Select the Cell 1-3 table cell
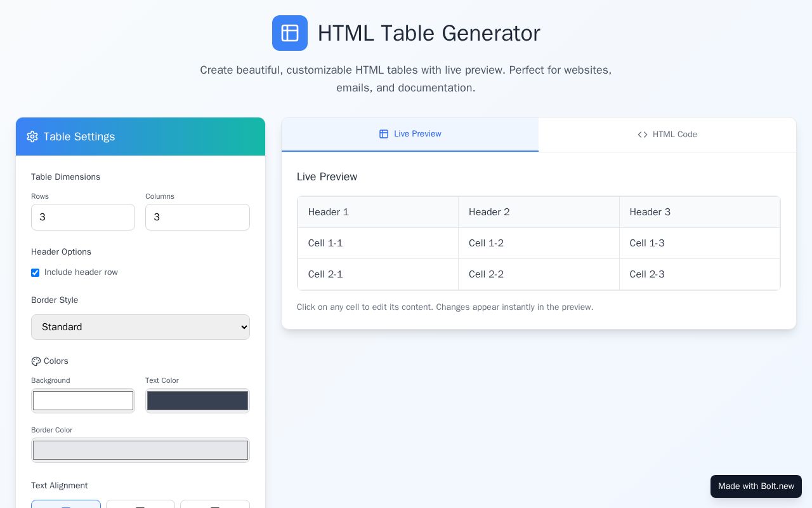812x508 pixels. click(700, 243)
